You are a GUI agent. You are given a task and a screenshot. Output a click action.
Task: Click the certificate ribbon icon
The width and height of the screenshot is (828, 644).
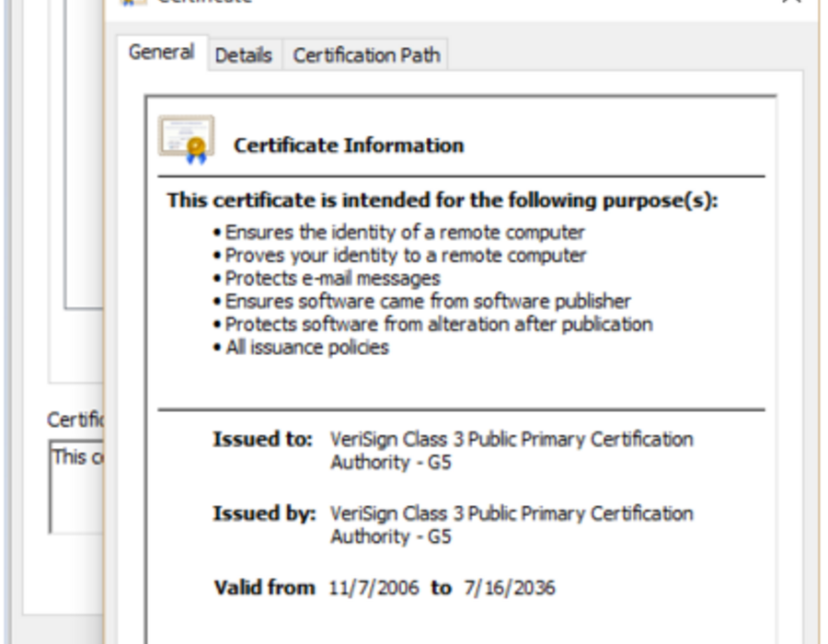[187, 139]
